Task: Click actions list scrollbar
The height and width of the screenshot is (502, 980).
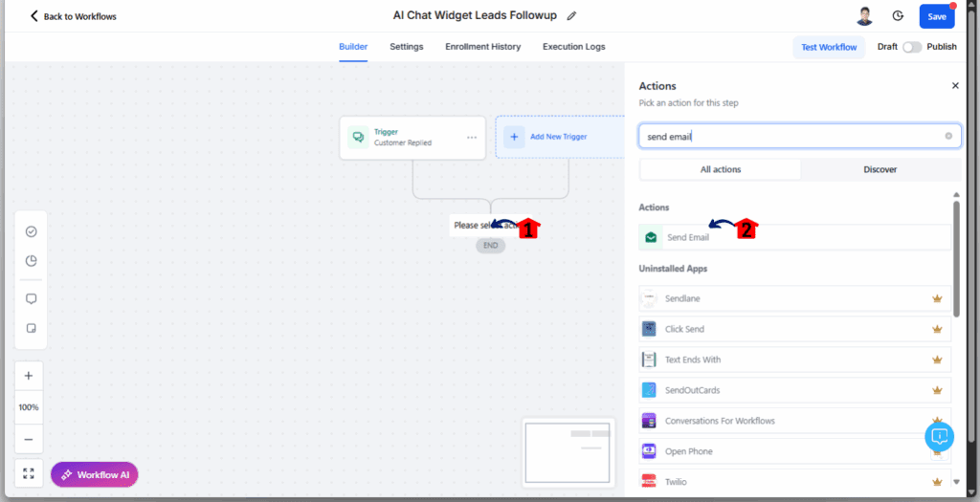Action: pos(956,258)
